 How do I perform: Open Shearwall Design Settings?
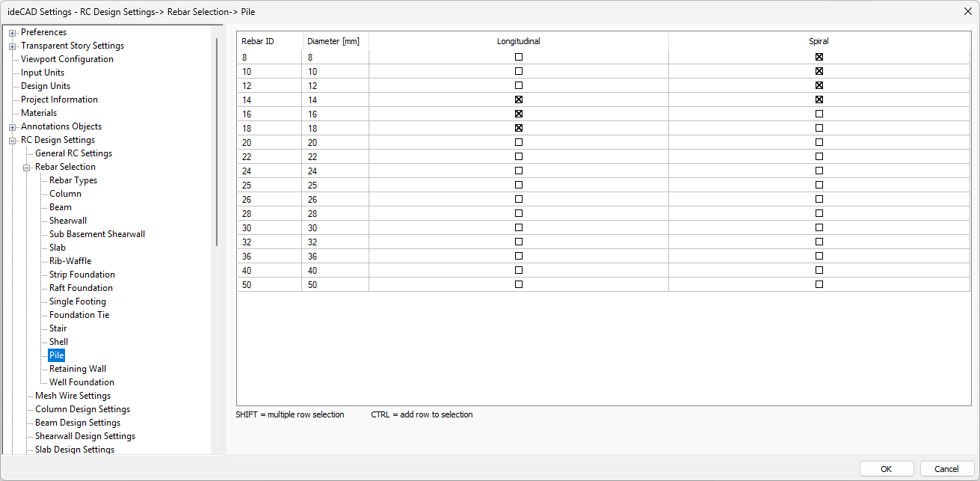point(85,436)
